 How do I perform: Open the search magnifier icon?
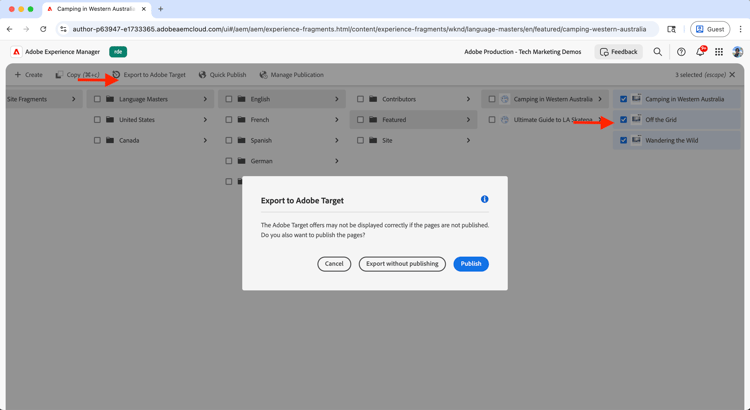point(658,52)
